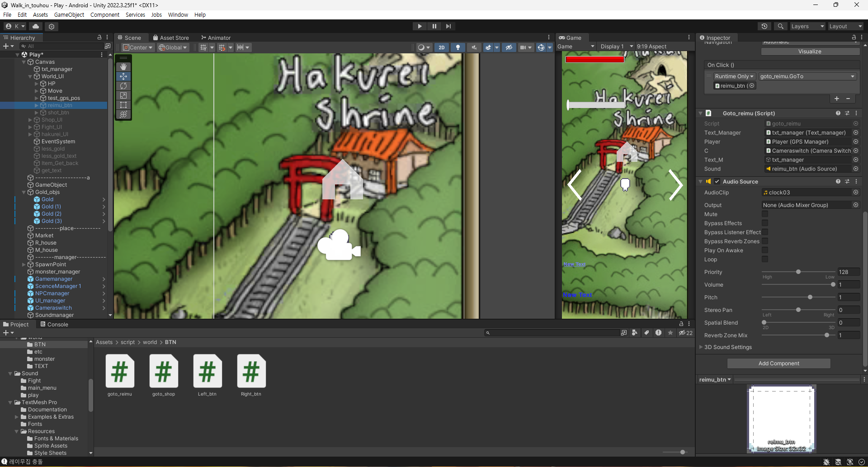Click the Project search input field
Screen dimensions: 868x467
click(x=552, y=333)
